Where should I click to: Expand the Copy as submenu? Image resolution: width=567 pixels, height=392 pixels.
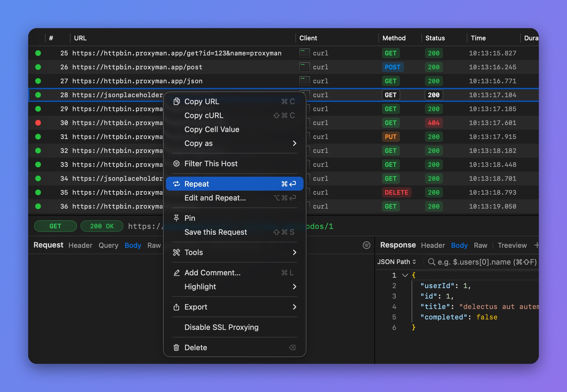pyautogui.click(x=234, y=143)
